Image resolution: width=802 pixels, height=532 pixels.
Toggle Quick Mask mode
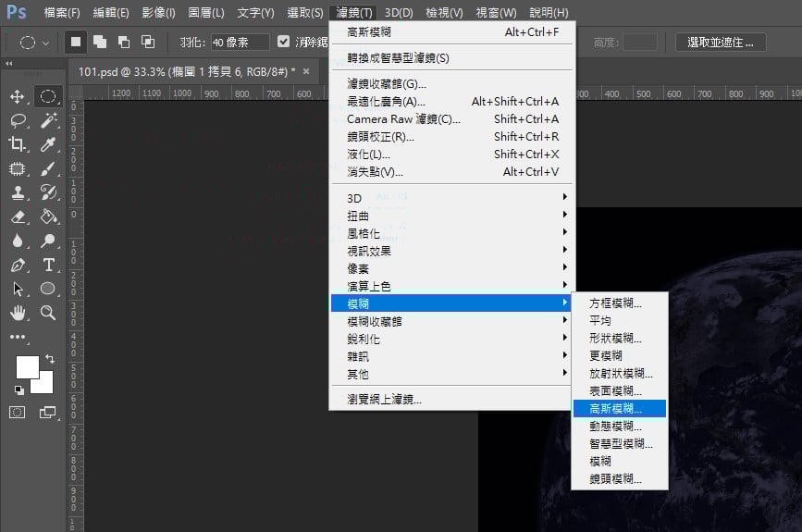pos(18,413)
